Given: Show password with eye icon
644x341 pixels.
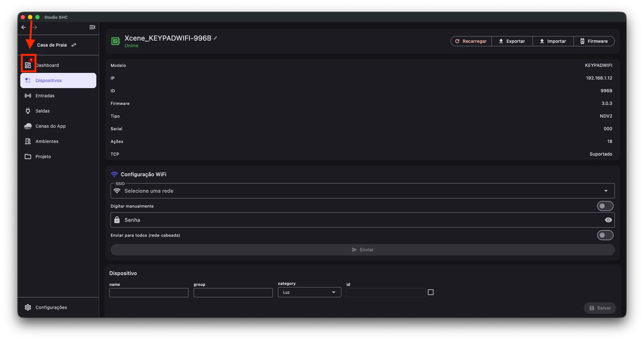Looking at the screenshot, I should click(608, 220).
